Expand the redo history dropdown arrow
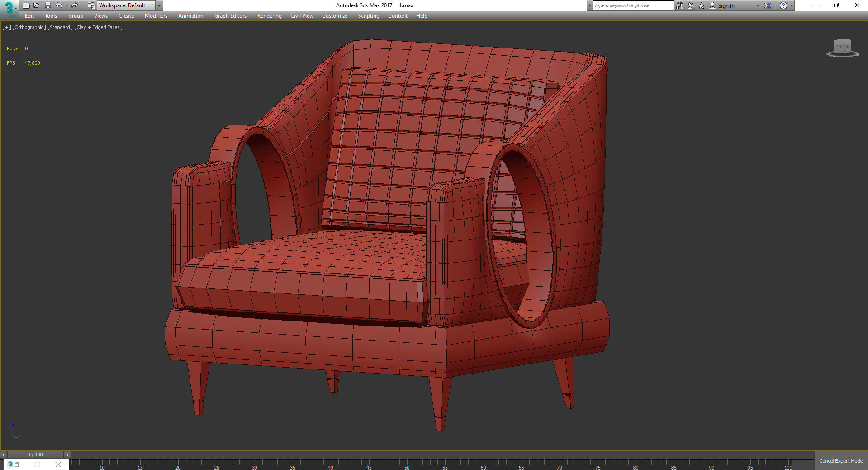 pyautogui.click(x=83, y=5)
